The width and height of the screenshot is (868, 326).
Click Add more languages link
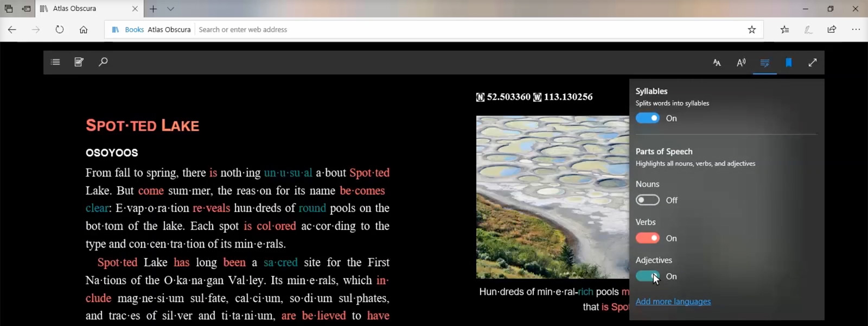[x=673, y=302]
